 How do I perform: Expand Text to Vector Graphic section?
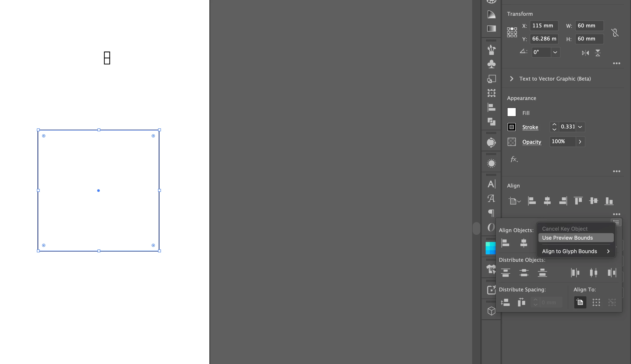coord(512,79)
